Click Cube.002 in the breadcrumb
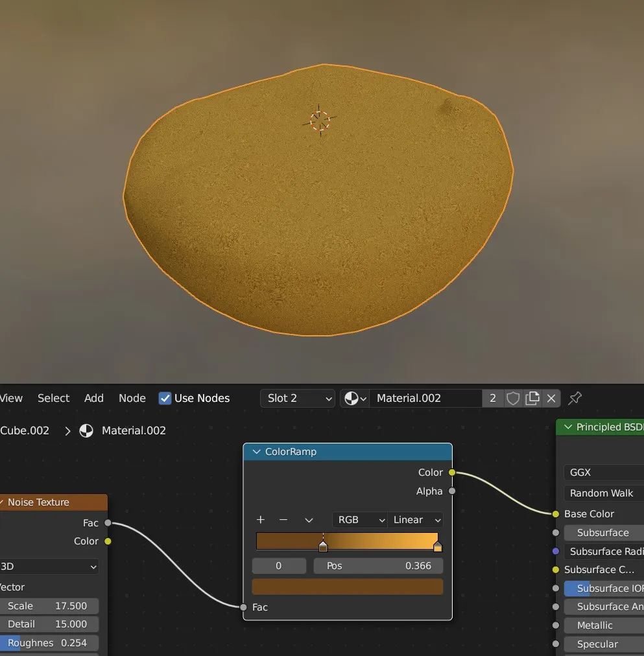644x656 pixels. 25,430
